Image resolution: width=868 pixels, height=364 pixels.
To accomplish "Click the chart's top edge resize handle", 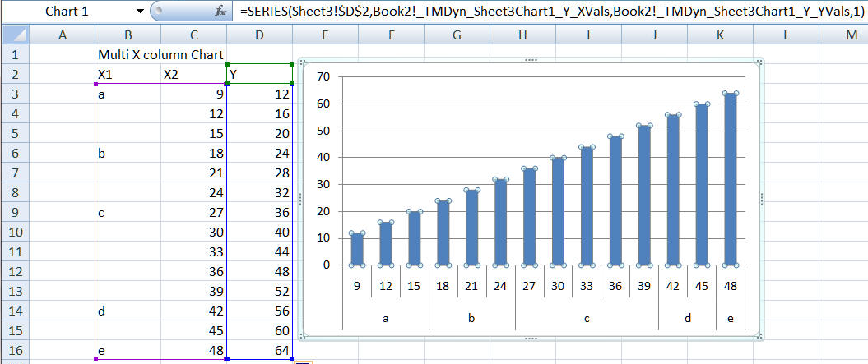I will point(531,61).
